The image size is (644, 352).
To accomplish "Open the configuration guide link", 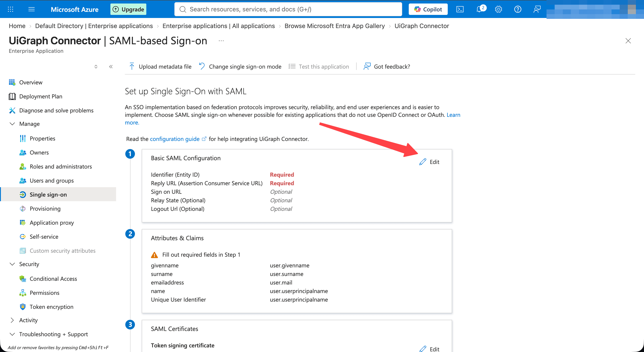I will (175, 139).
